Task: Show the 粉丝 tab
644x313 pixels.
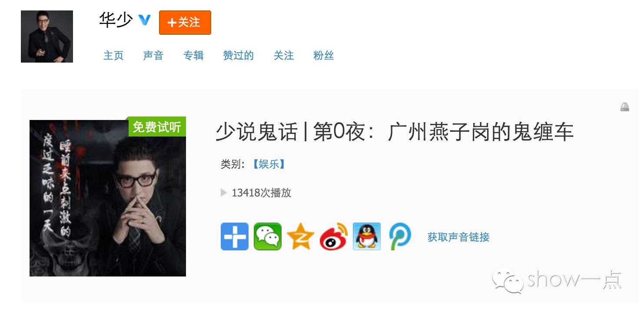Action: tap(324, 56)
